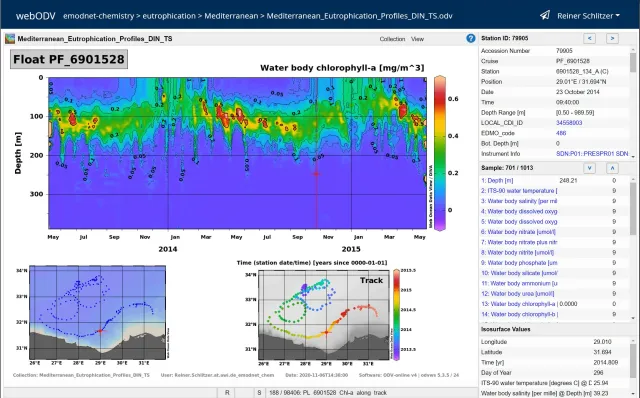Open the View menu
This screenshot has height=398, width=640.
coord(417,39)
